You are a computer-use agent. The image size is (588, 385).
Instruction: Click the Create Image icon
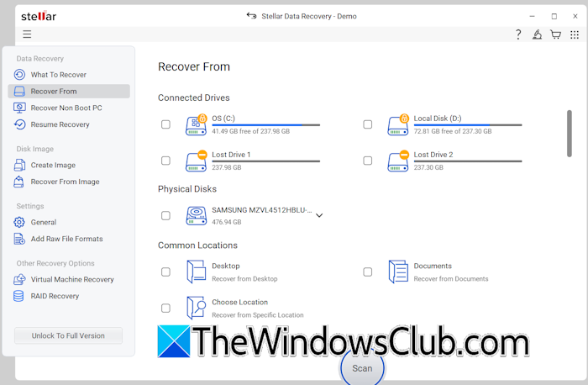pyautogui.click(x=19, y=165)
